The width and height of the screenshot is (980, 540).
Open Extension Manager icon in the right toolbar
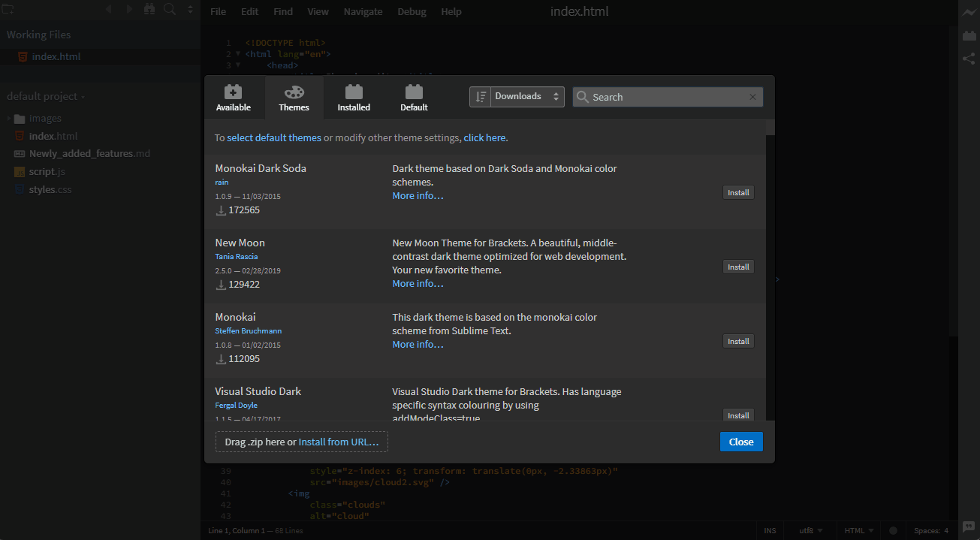pyautogui.click(x=969, y=35)
